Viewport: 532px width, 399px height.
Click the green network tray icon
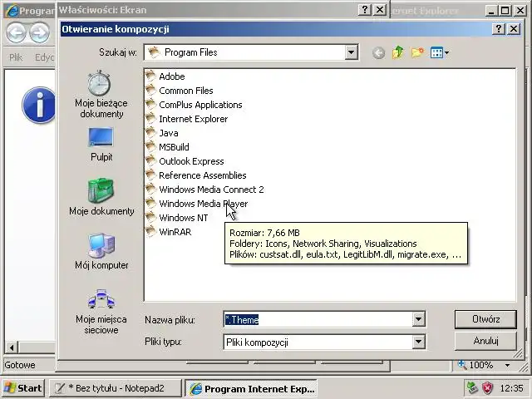coord(472,387)
